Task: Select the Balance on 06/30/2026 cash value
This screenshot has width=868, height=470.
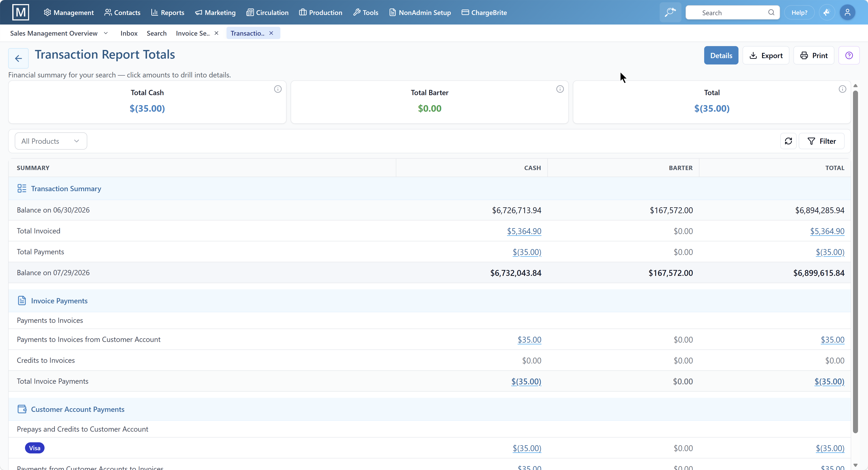Action: (516, 210)
